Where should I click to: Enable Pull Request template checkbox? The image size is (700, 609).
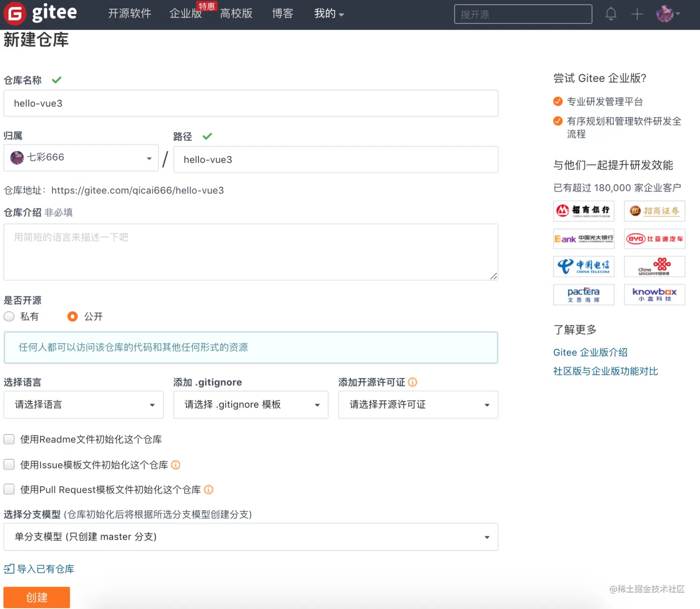point(9,489)
